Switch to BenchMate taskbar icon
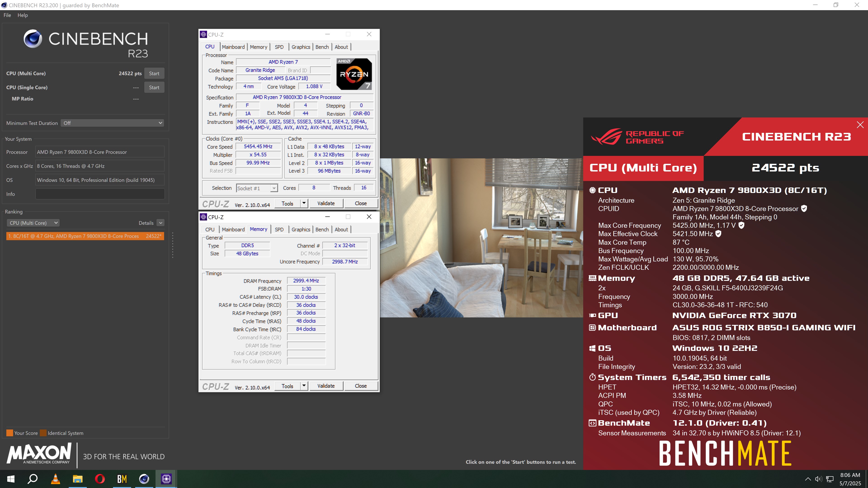Screen dimensions: 868x488 [122, 479]
